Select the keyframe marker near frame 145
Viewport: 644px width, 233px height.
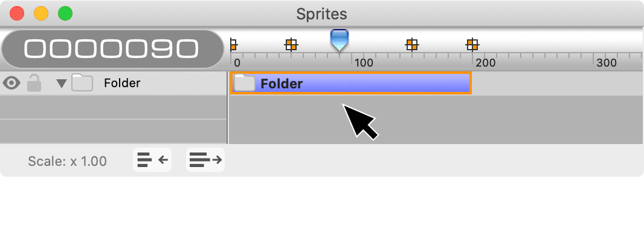click(412, 44)
